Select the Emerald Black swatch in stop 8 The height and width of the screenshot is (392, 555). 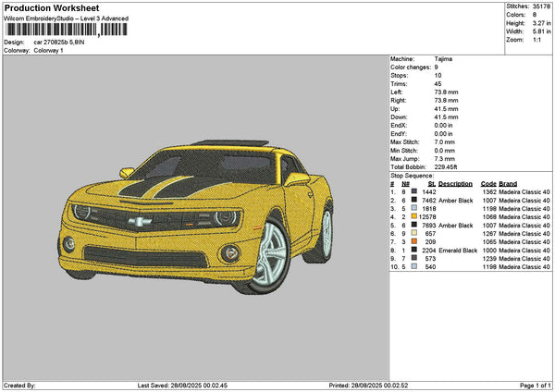(x=413, y=250)
